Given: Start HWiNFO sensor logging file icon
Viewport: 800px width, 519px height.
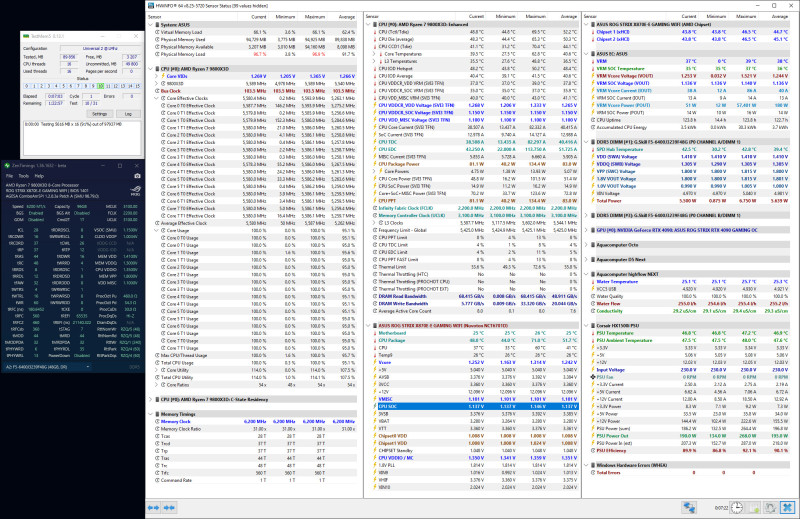Looking at the screenshot, I should tap(754, 507).
